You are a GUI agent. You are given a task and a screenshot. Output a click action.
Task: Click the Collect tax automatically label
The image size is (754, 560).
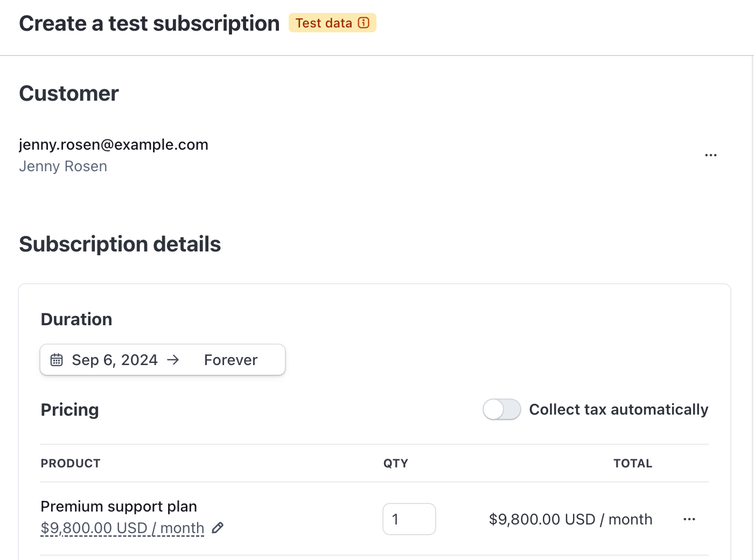(618, 409)
